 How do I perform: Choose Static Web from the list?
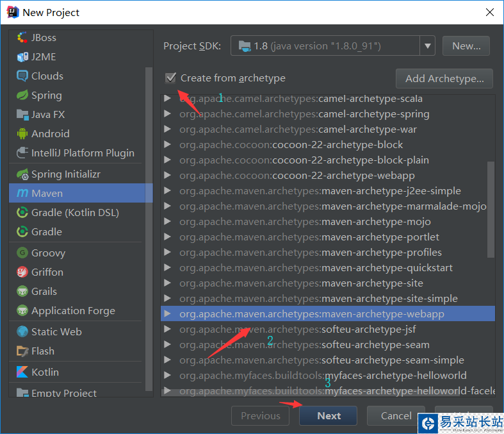coord(56,331)
